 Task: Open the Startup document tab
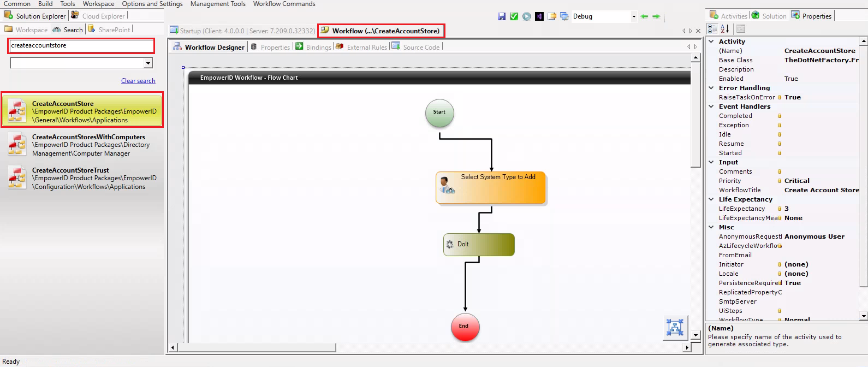click(x=242, y=31)
